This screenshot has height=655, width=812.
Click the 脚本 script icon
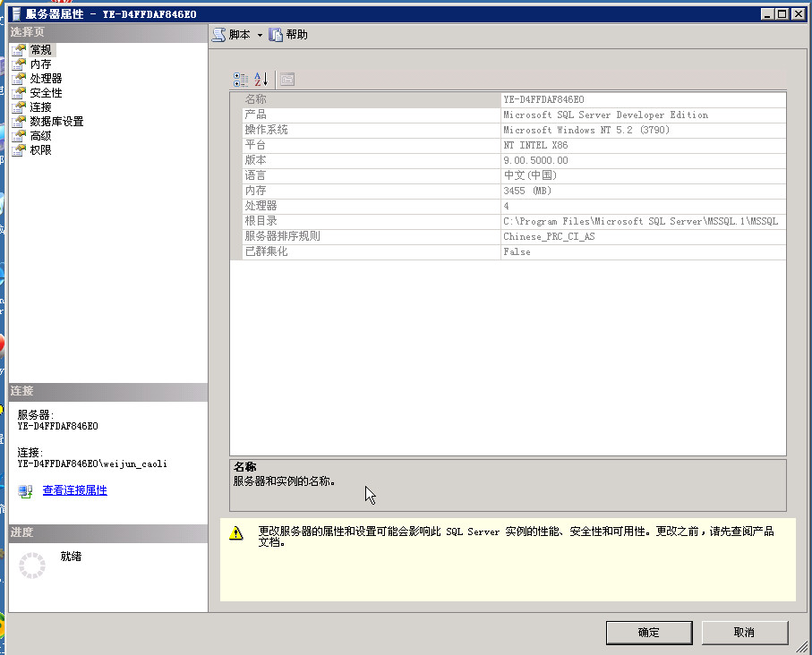click(219, 35)
